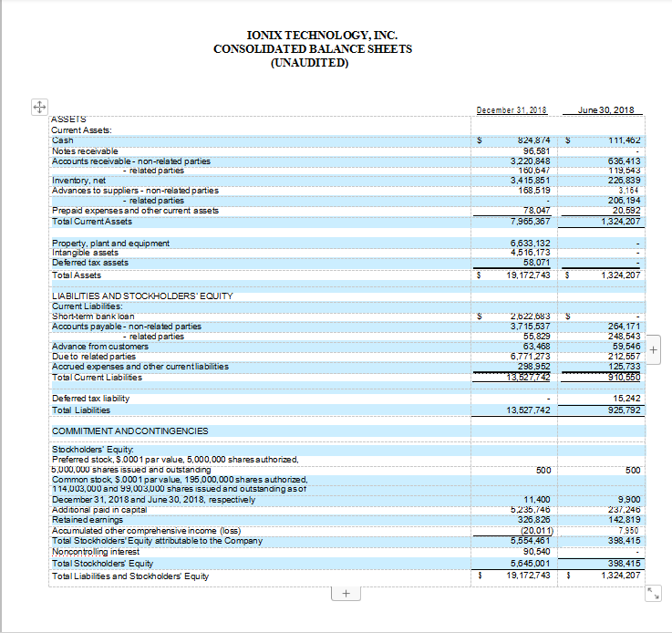This screenshot has height=633, width=672.
Task: Select the value 3,715,537
Action: click(x=530, y=327)
